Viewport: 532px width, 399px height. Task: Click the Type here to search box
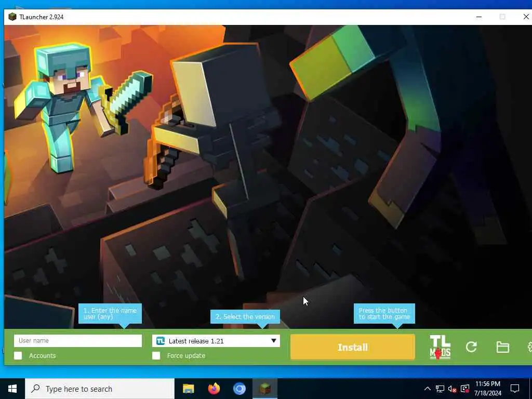[x=100, y=389]
